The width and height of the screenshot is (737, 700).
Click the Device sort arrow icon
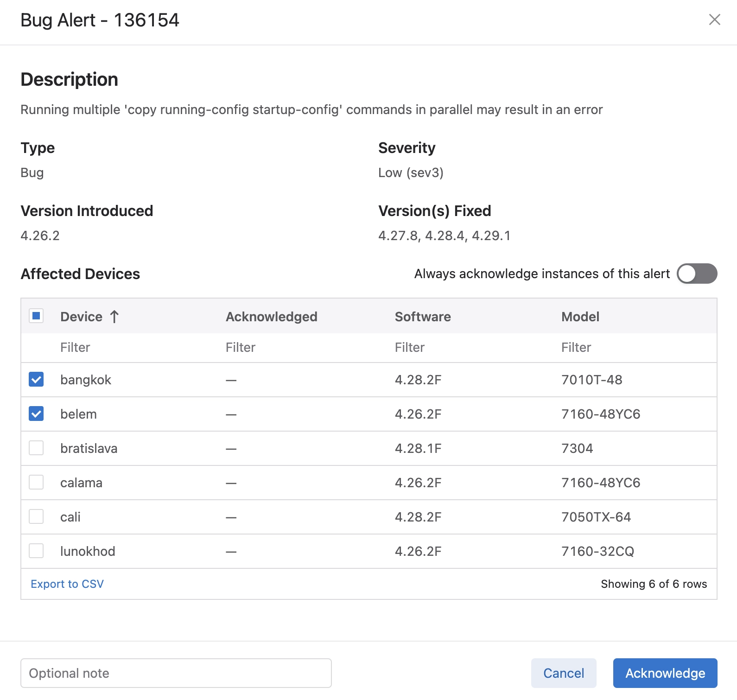click(114, 317)
